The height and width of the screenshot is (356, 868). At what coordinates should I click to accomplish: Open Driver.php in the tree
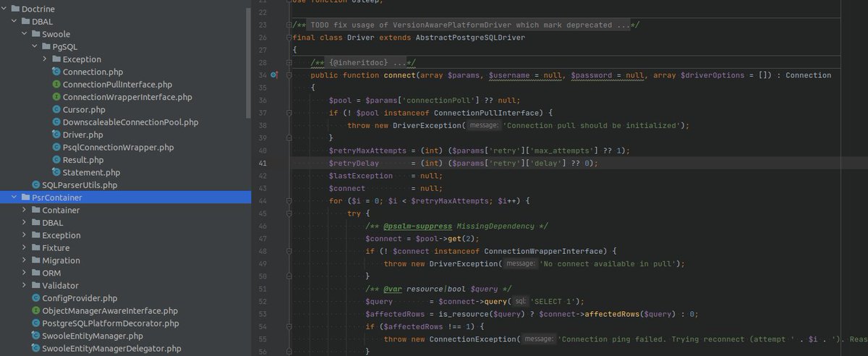[x=82, y=135]
